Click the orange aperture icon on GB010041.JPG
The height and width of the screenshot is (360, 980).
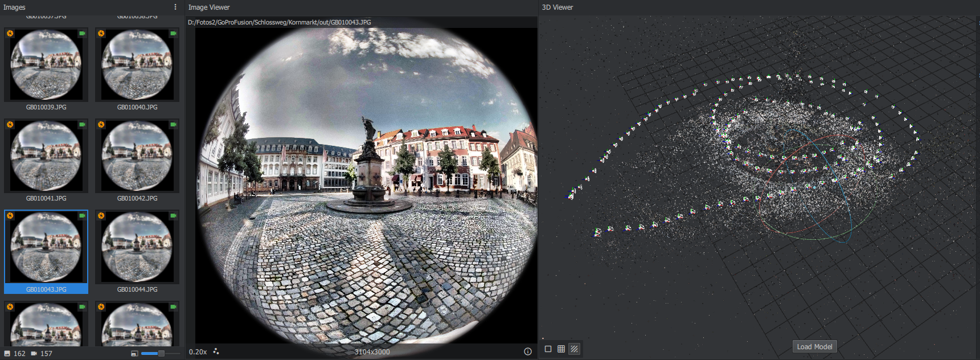[x=10, y=125]
